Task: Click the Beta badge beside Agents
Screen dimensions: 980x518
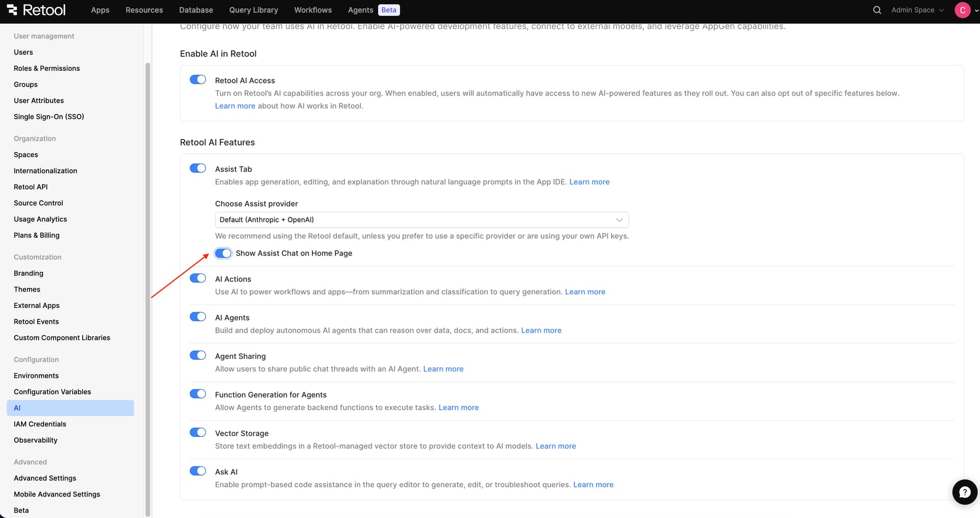Action: click(x=388, y=10)
